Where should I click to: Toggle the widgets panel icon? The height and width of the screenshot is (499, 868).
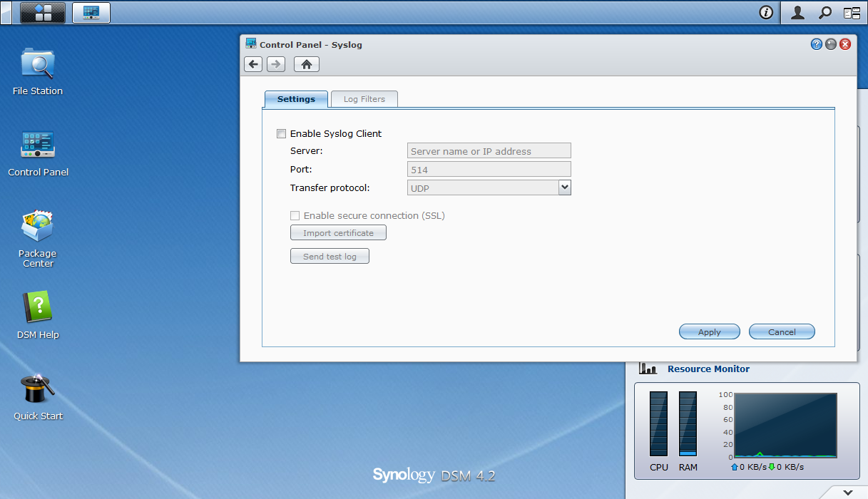tap(852, 13)
